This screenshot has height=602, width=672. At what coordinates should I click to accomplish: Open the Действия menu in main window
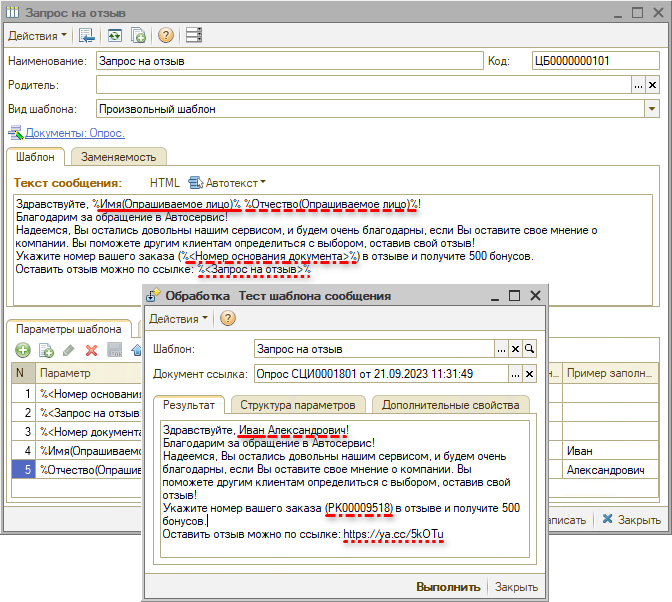coord(37,36)
